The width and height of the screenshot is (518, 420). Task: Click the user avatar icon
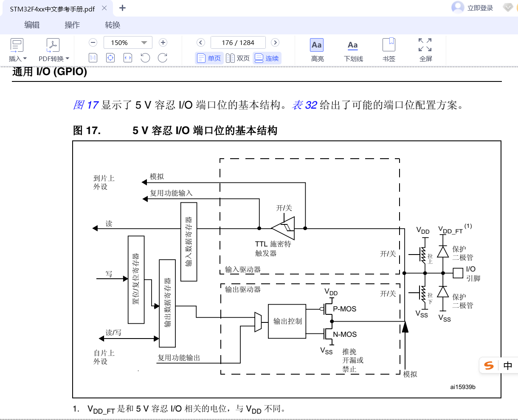458,7
